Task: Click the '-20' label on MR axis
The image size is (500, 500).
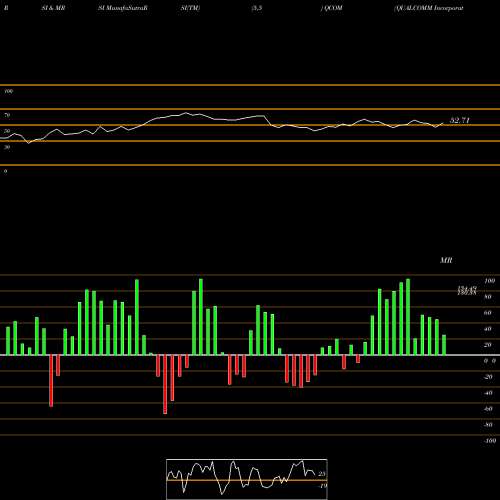Action: [488, 377]
